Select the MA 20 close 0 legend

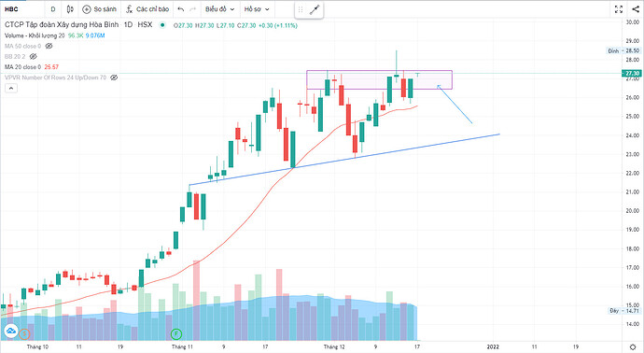tap(23, 66)
